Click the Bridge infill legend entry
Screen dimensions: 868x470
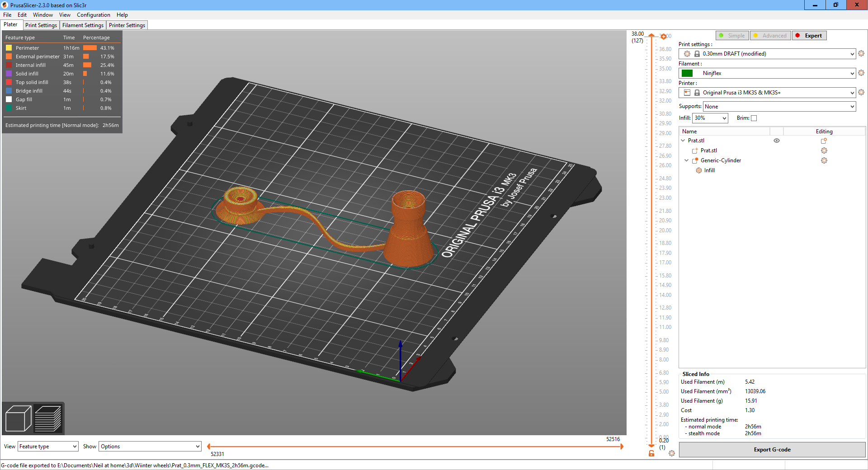click(x=29, y=91)
